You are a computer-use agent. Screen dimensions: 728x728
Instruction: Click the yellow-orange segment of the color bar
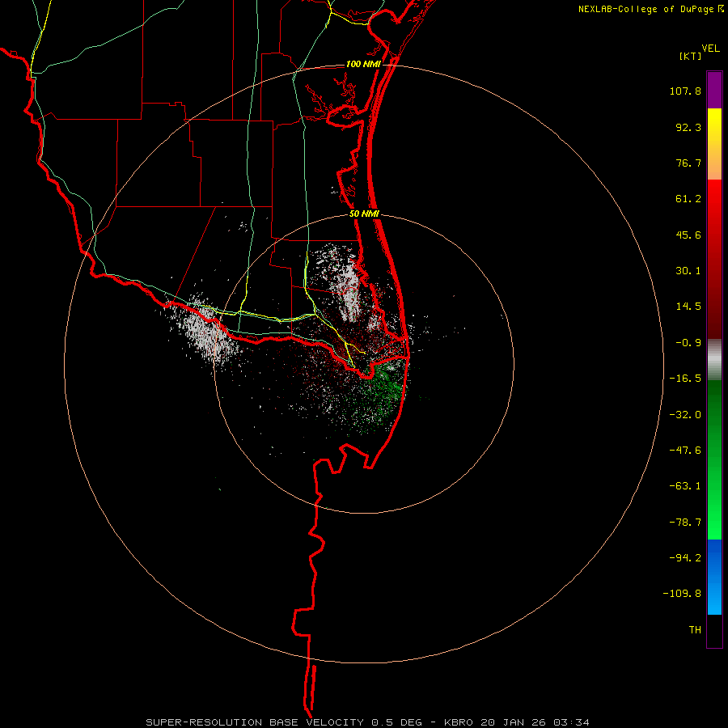[714, 144]
